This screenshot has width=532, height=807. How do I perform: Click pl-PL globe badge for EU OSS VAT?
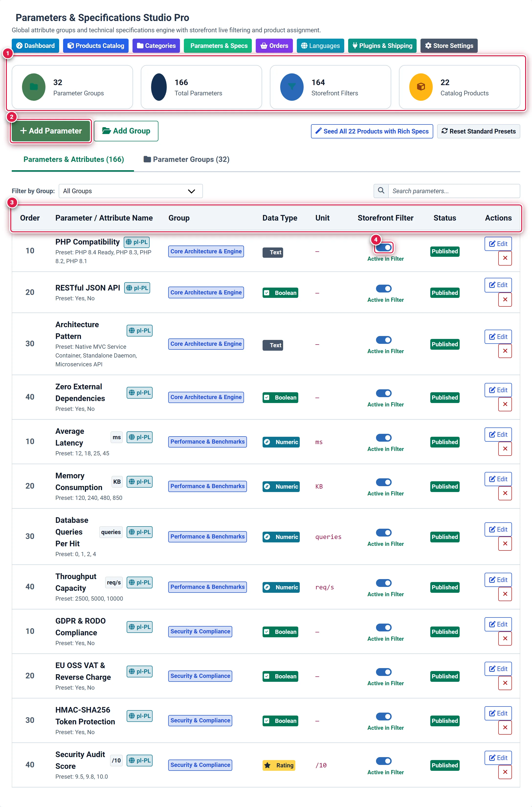coord(139,671)
